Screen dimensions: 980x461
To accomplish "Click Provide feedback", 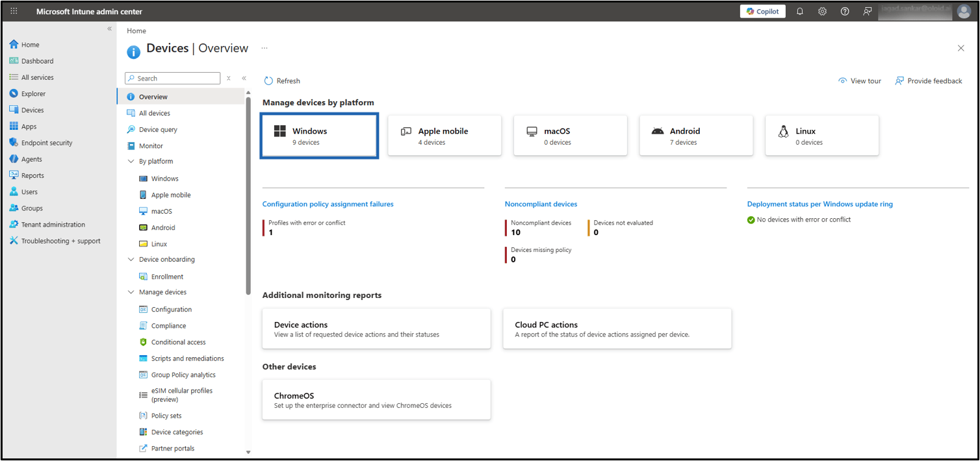I will (929, 81).
